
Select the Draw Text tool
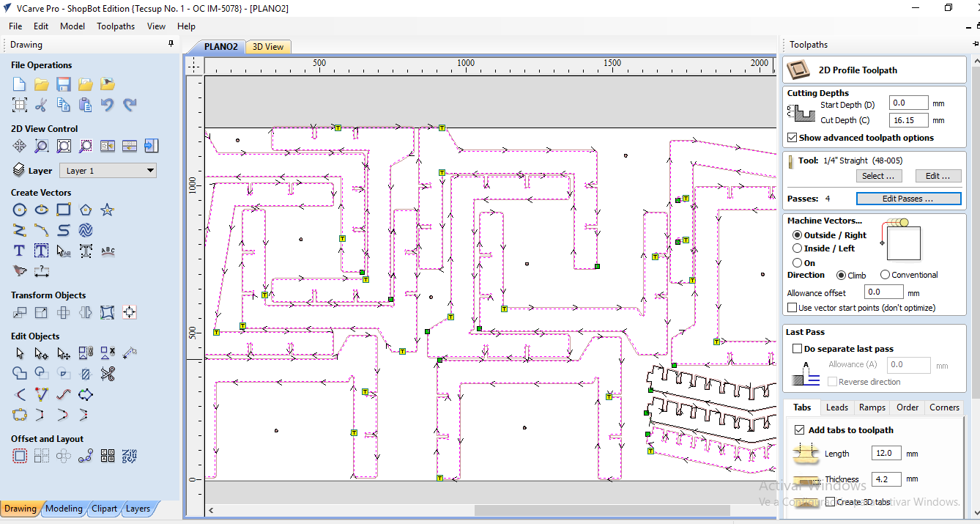click(20, 251)
